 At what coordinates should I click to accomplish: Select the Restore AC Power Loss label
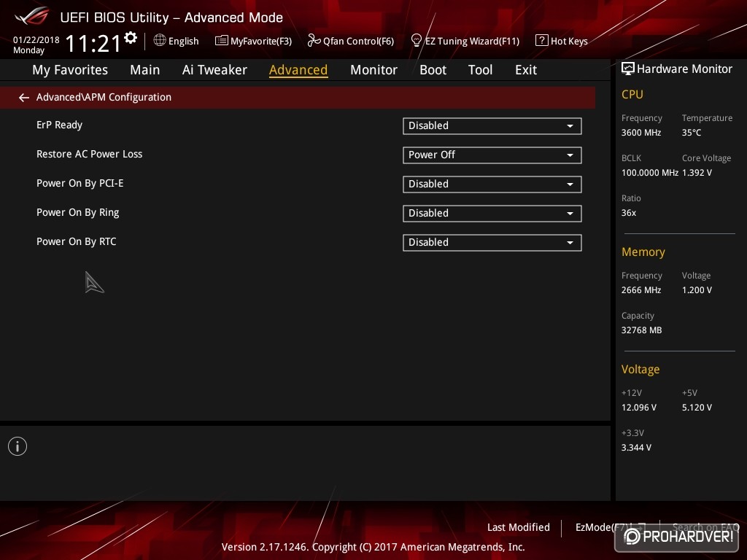pos(90,154)
